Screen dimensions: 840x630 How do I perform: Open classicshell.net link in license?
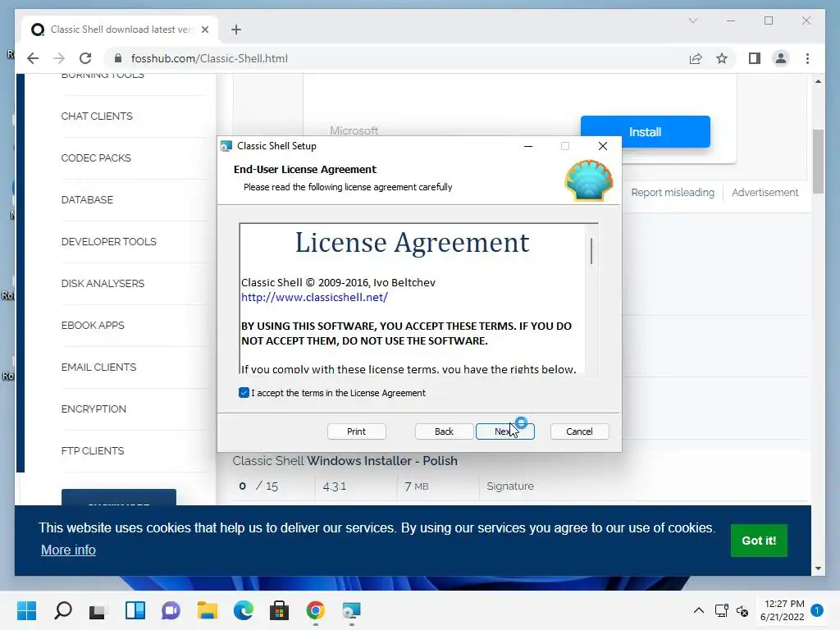point(314,297)
